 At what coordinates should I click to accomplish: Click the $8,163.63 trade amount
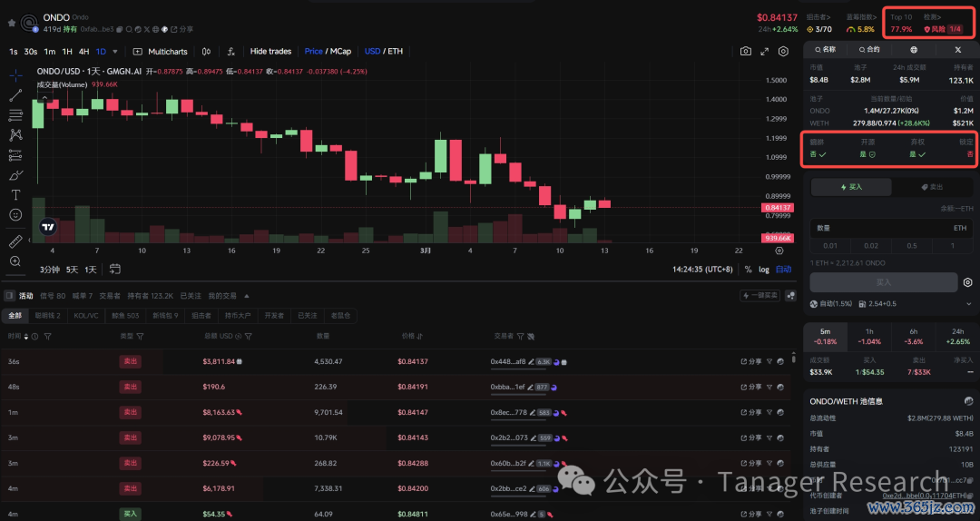click(x=219, y=412)
